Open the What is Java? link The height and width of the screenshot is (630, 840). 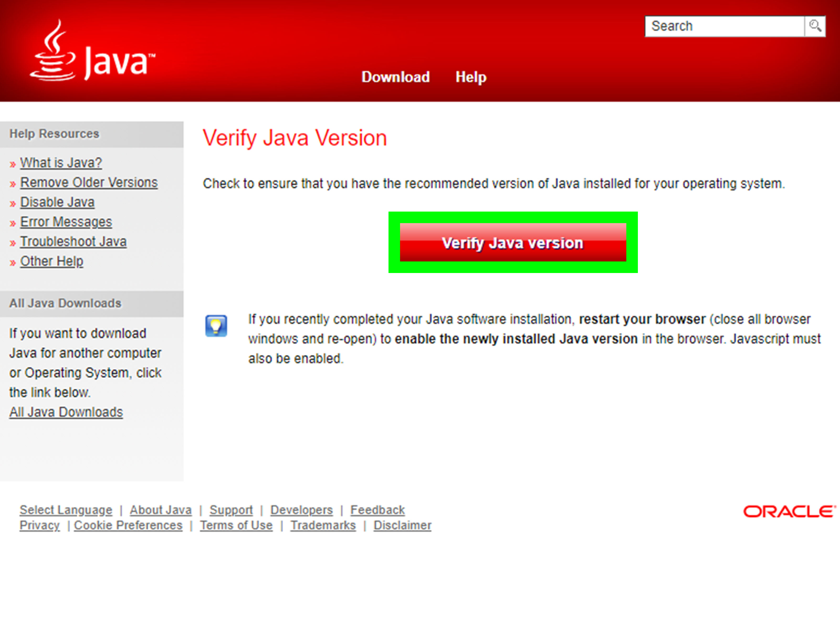click(x=61, y=163)
